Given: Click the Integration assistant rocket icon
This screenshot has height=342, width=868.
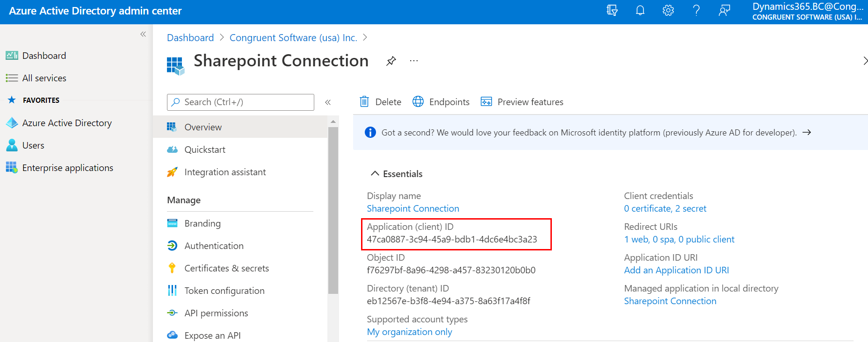Looking at the screenshot, I should (172, 172).
